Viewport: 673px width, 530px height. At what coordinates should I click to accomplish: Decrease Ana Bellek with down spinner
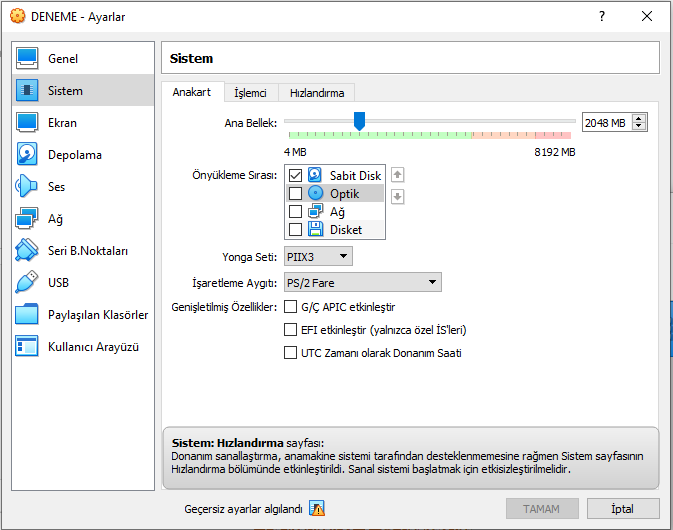(x=639, y=126)
